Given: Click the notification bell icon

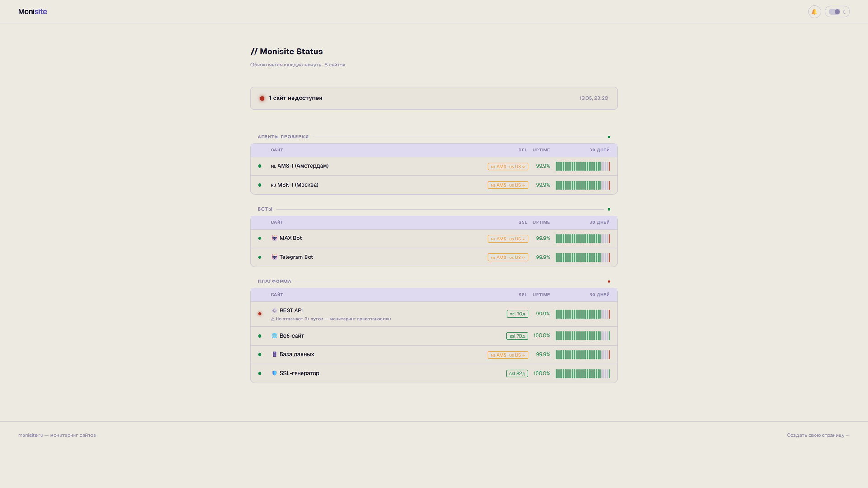Looking at the screenshot, I should [814, 12].
